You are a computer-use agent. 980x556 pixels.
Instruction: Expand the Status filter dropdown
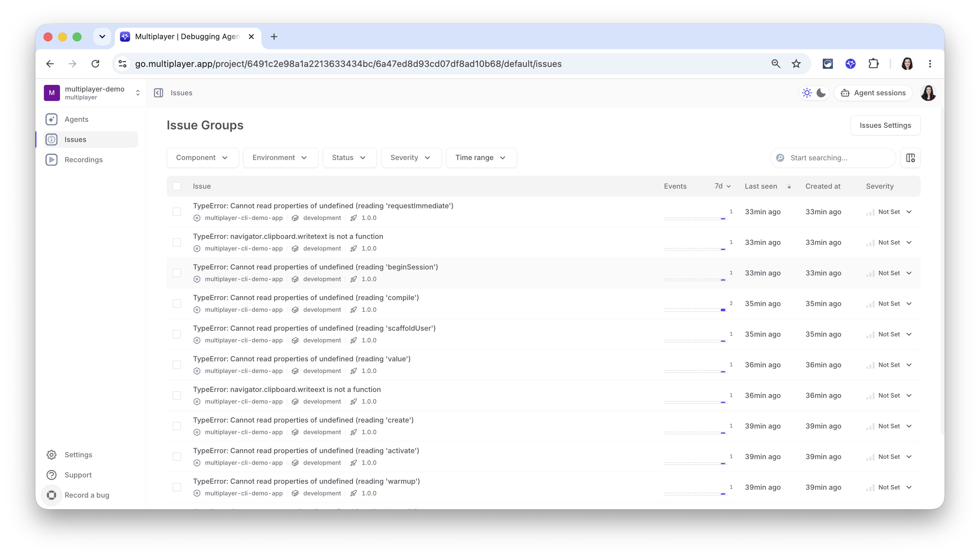point(349,158)
